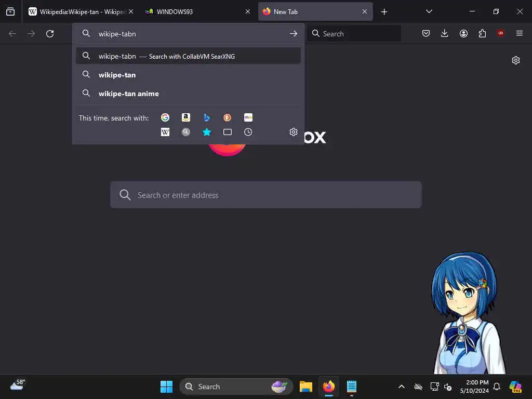Screen dimensions: 532x399
Task: Search this time with eBay
Action: click(x=248, y=117)
